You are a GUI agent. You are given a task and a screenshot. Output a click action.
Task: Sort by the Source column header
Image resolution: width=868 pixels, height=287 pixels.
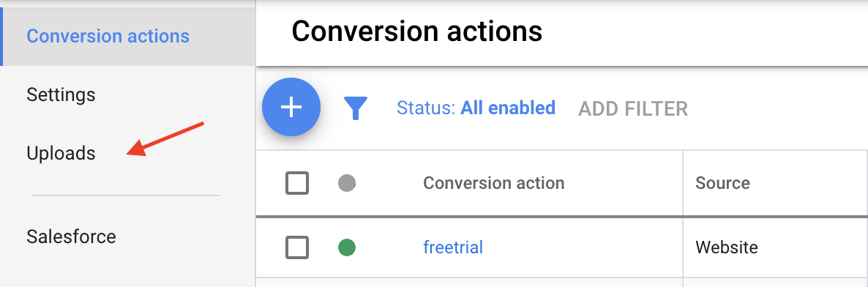(722, 183)
